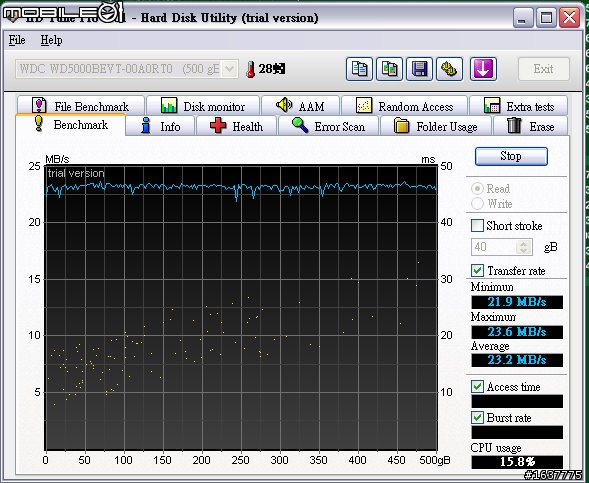This screenshot has width=589, height=483.
Task: Click the floppy disk save icon
Action: tap(419, 69)
